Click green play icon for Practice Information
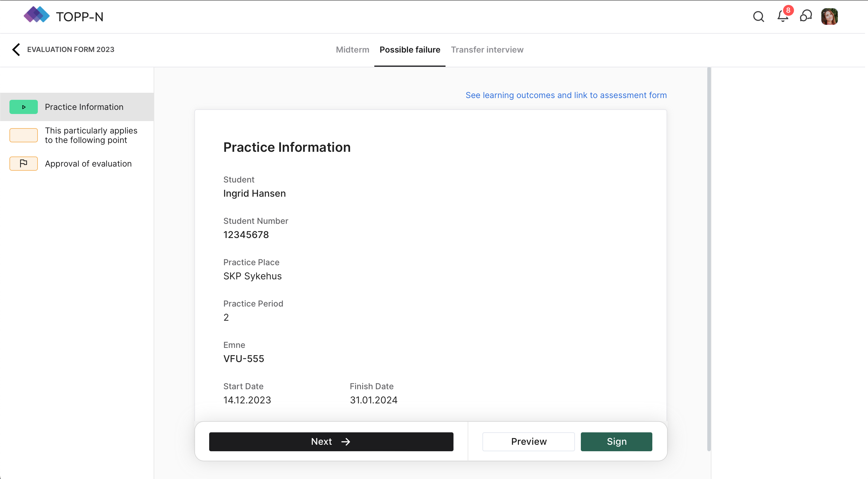This screenshot has width=868, height=479. click(x=24, y=107)
